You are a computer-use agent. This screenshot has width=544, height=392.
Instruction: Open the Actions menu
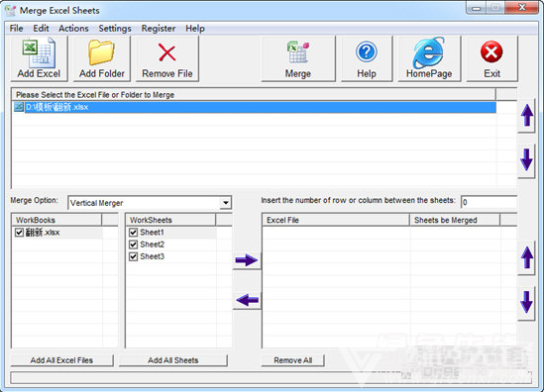coord(73,29)
